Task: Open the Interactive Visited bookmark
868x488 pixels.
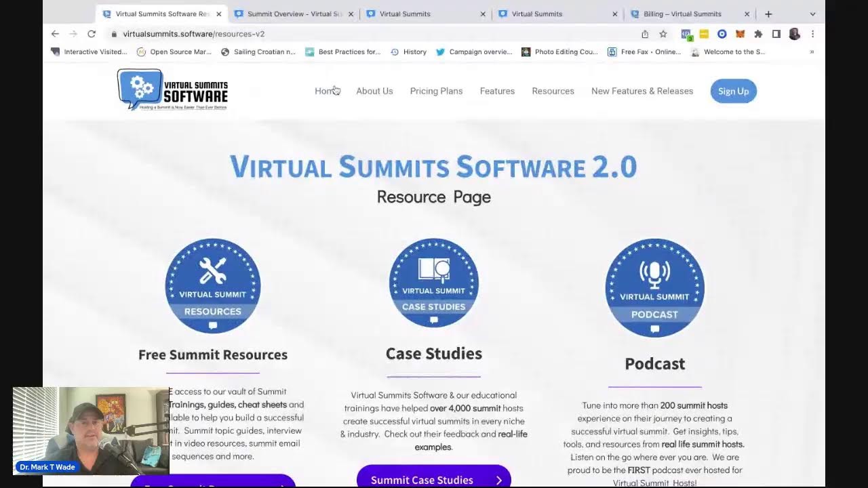Action: tap(89, 52)
